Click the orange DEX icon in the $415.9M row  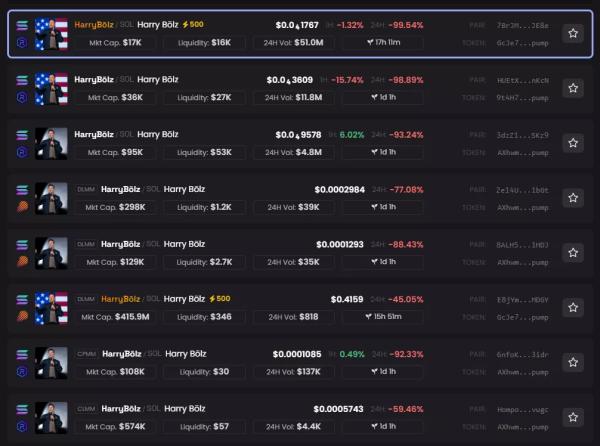pos(22,317)
